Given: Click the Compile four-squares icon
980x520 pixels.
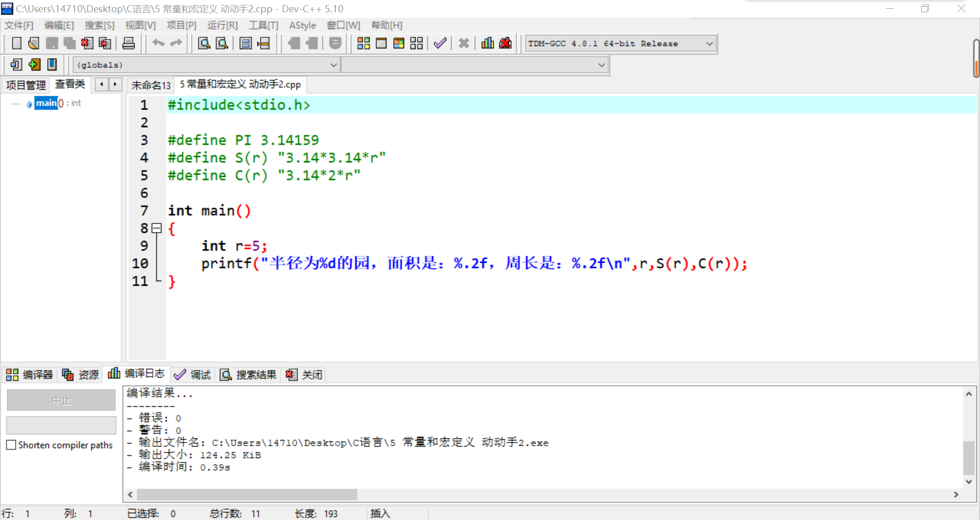Looking at the screenshot, I should point(363,43).
